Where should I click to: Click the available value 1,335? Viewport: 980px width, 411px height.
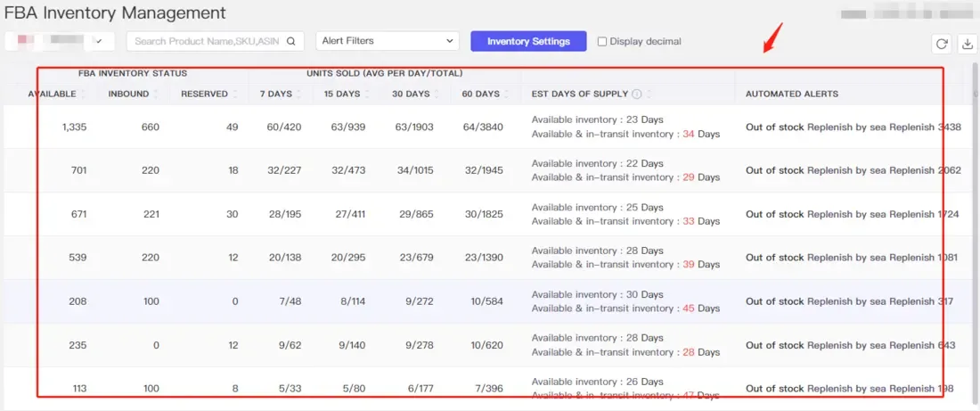[x=74, y=127]
